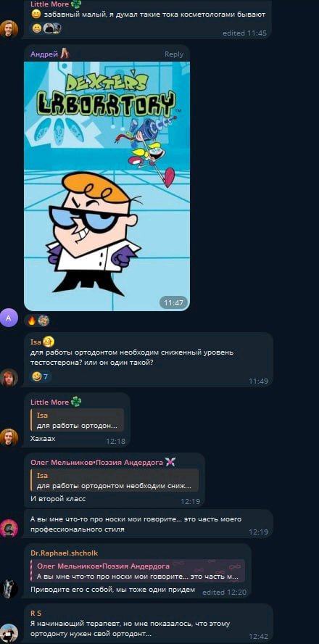This screenshot has height=644, width=319.
Task: Open R S's avatar at the bottom
Action: [x=9, y=633]
